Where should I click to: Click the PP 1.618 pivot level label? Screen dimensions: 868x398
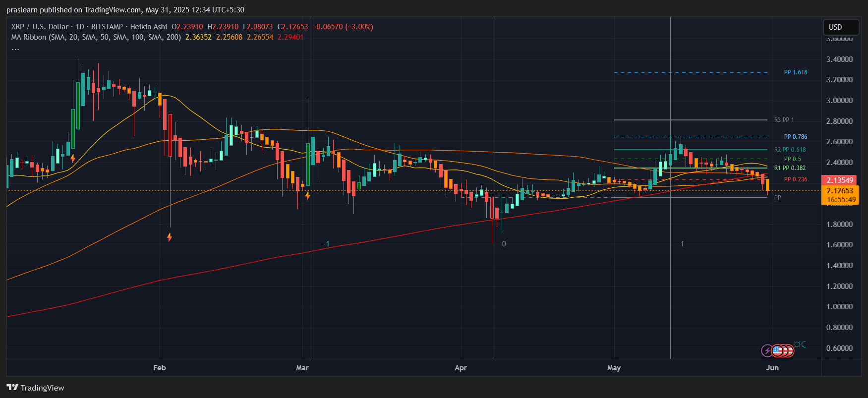(x=796, y=72)
